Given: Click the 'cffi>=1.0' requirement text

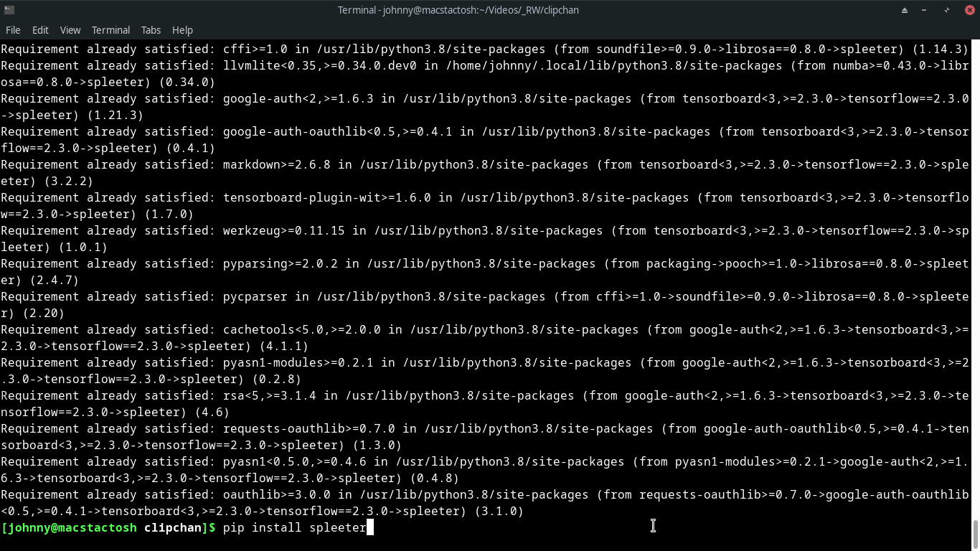Looking at the screenshot, I should click(x=255, y=50).
